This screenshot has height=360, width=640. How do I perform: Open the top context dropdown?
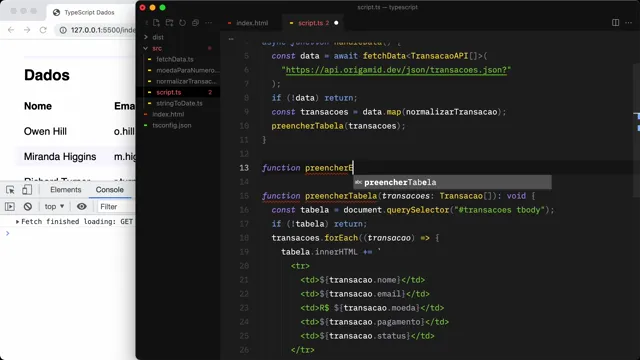click(x=54, y=207)
